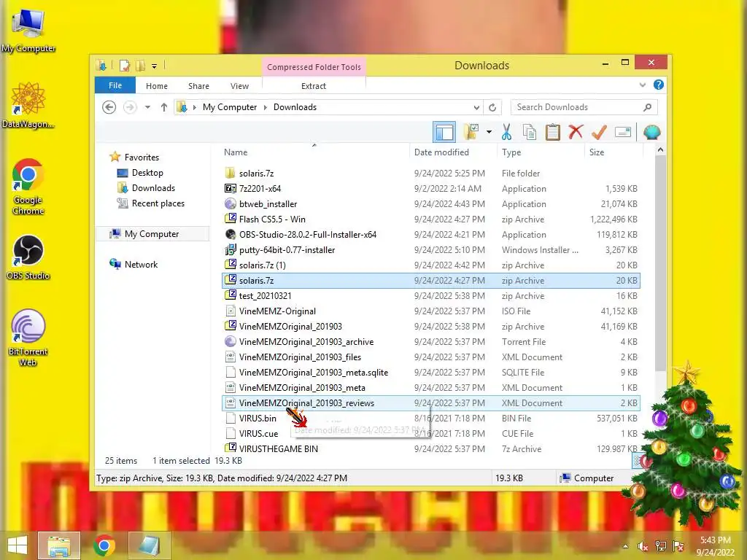This screenshot has height=560, width=747.
Task: Click the scrollbar up arrow
Action: click(x=660, y=150)
